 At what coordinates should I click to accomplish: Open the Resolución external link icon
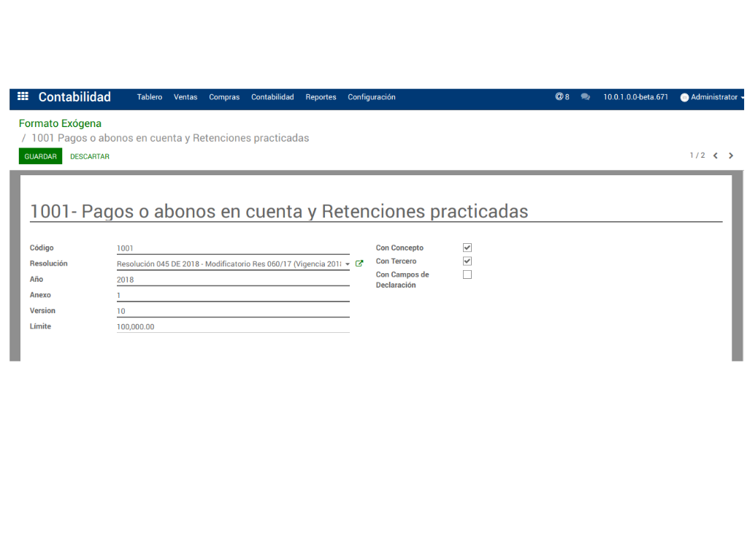click(359, 264)
